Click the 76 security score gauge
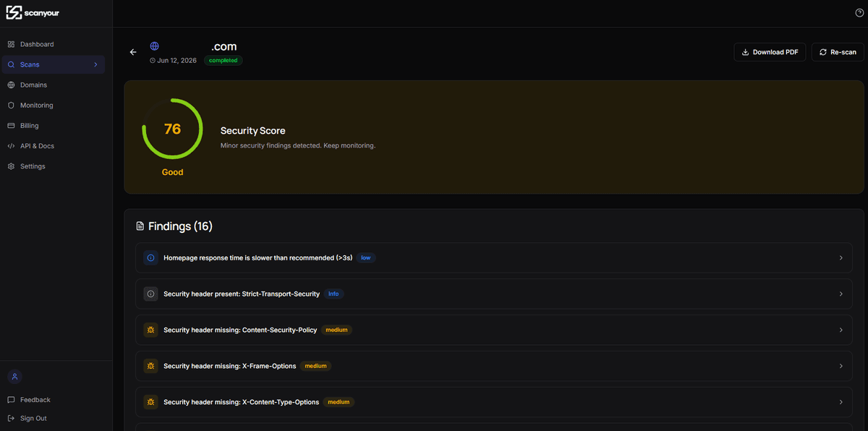The height and width of the screenshot is (431, 868). tap(172, 129)
